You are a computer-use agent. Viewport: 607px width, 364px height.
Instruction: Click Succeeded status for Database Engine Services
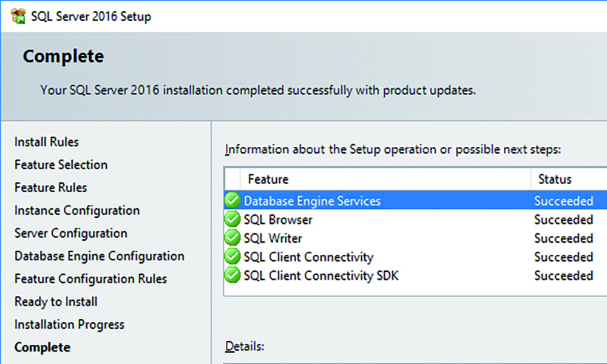(x=564, y=201)
